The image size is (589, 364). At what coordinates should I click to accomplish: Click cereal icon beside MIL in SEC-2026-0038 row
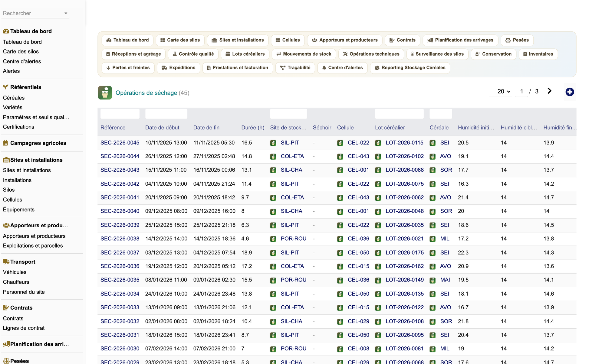[x=433, y=239]
